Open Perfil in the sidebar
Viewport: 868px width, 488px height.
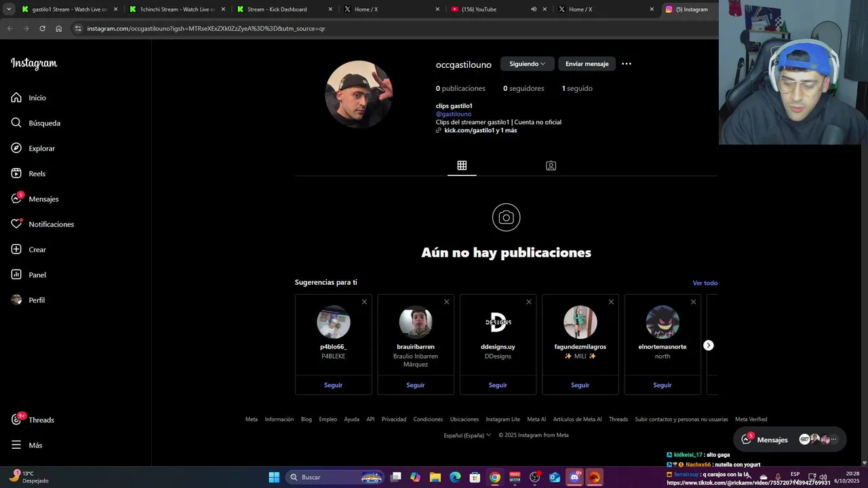coord(28,300)
